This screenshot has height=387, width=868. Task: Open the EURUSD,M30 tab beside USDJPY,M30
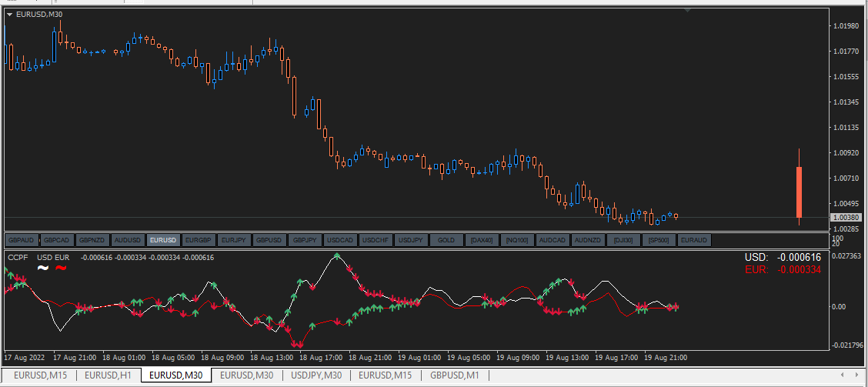click(x=247, y=375)
